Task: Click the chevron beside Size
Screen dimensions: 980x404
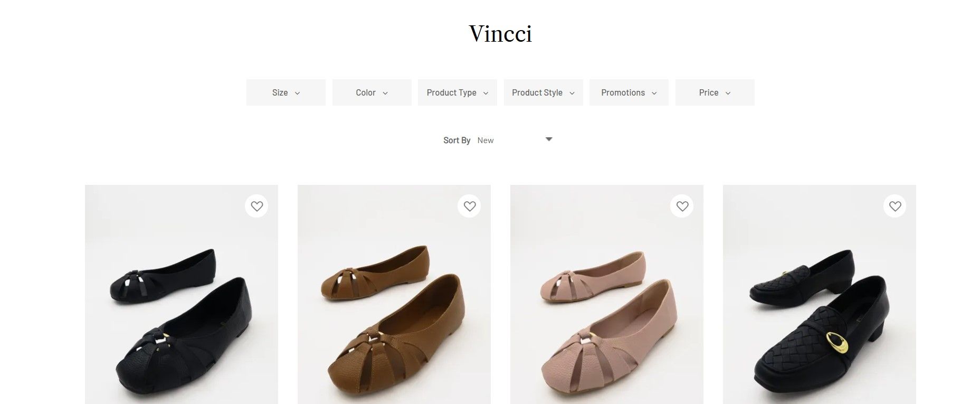Action: point(297,93)
